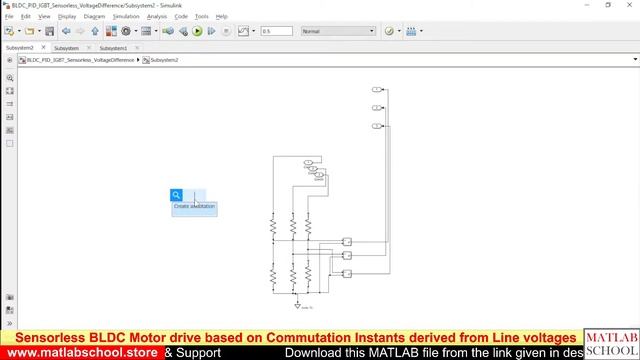Open the dropdown arrow beside New Model
This screenshot has width=640, height=360.
19,31
